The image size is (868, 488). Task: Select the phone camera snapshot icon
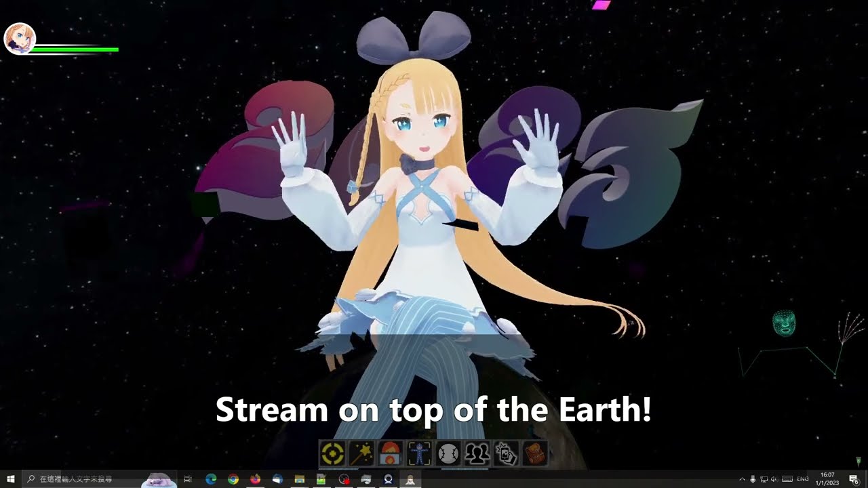[506, 453]
